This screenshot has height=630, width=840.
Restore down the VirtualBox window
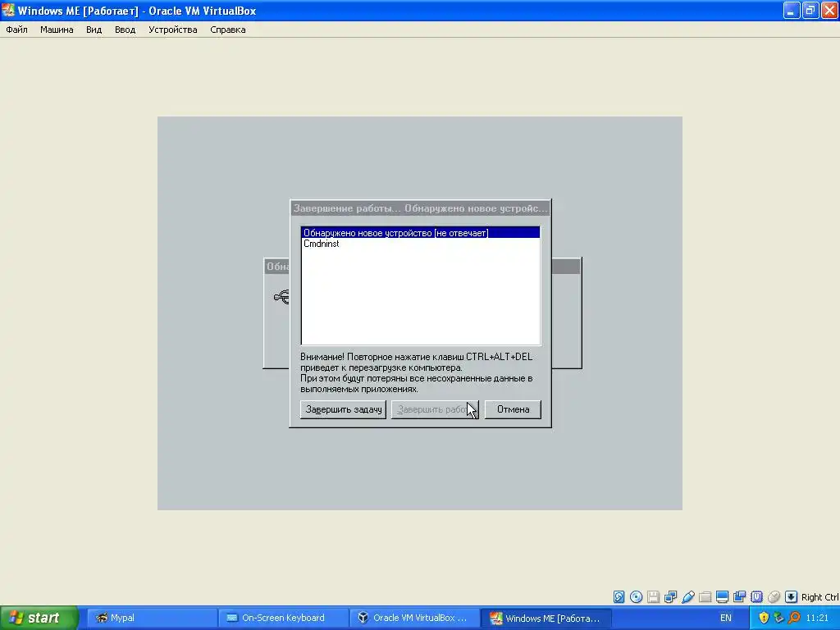[810, 10]
